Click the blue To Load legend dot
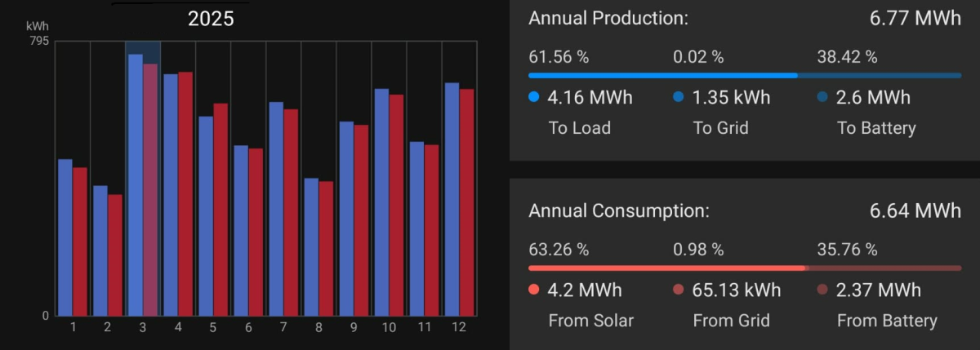The image size is (980, 350). pos(535,98)
